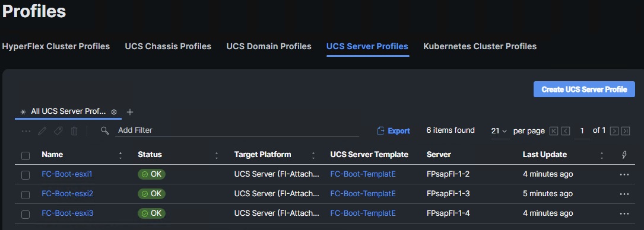Go to next page icon
The width and height of the screenshot is (644, 230).
614,131
